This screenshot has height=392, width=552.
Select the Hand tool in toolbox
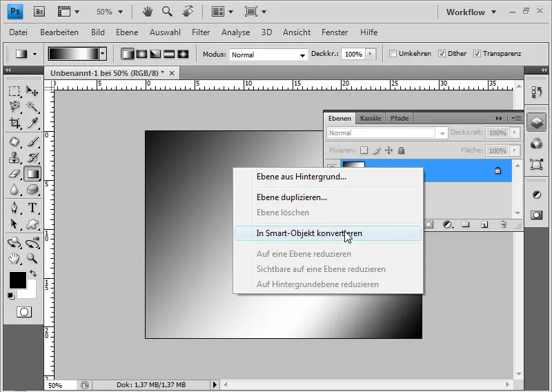tap(14, 259)
